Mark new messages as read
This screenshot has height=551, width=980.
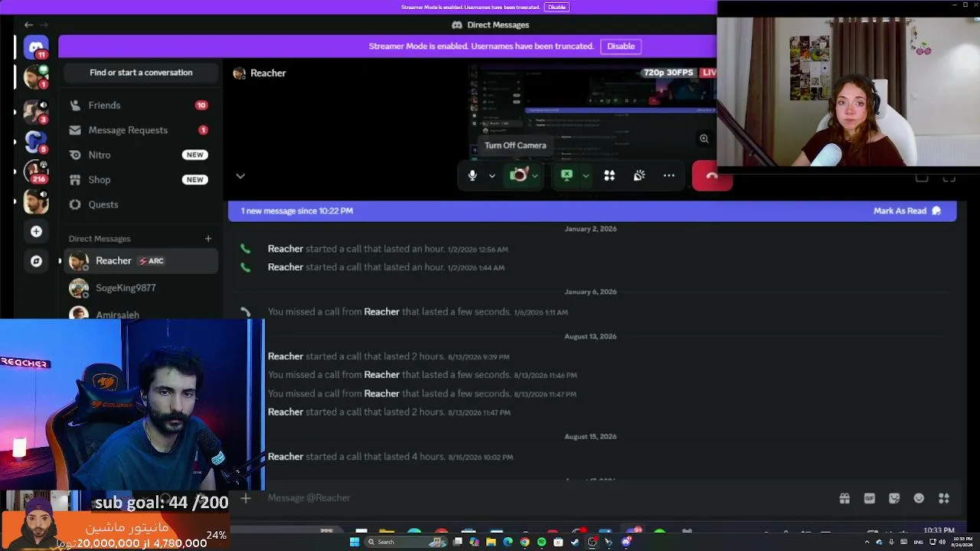907,210
